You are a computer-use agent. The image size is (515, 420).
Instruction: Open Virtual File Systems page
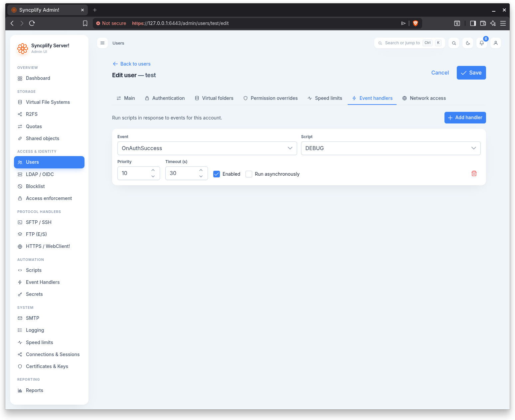tap(49, 102)
